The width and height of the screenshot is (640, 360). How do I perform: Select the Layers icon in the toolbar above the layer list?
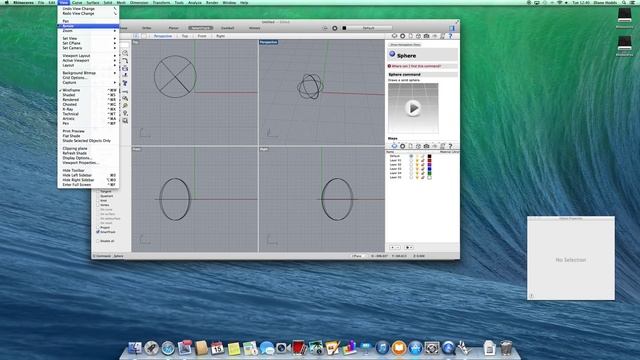[x=394, y=146]
